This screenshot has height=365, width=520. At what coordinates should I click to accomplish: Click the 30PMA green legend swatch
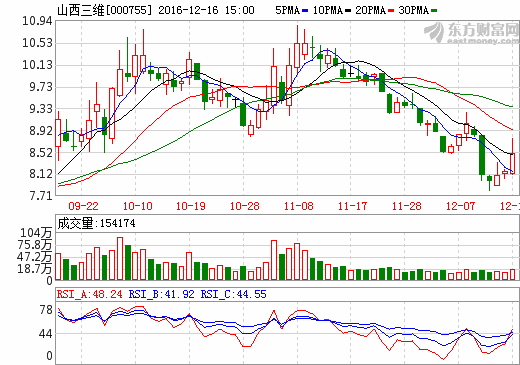click(x=434, y=11)
